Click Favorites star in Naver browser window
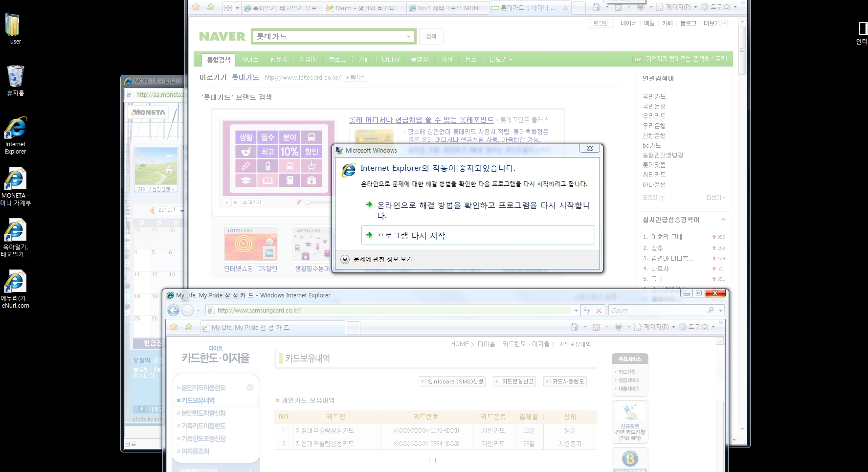868x472 pixels. (196, 7)
